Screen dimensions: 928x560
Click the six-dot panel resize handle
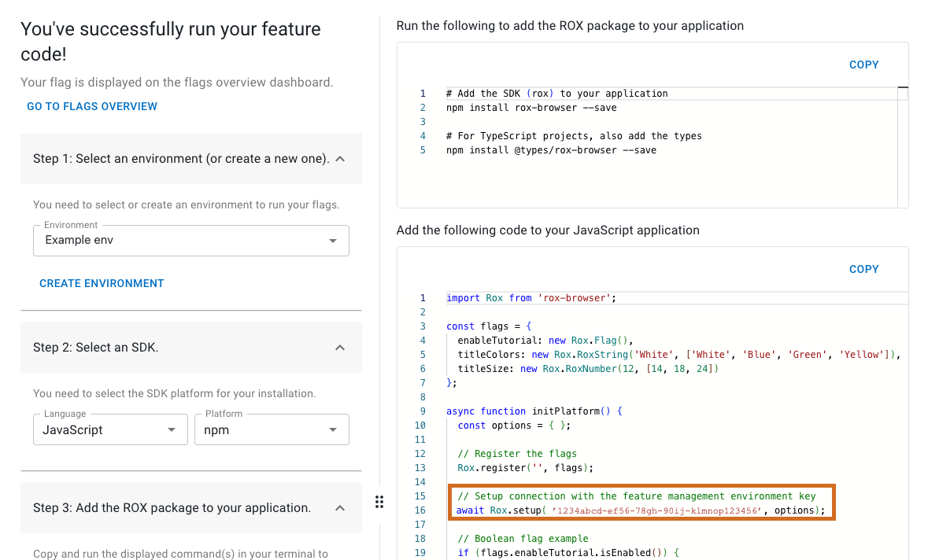click(379, 502)
